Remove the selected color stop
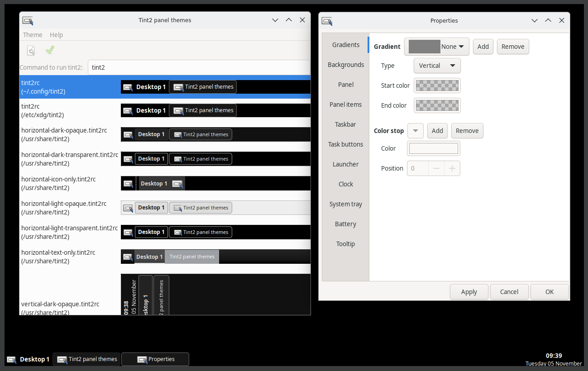The height and width of the screenshot is (371, 588). click(467, 131)
